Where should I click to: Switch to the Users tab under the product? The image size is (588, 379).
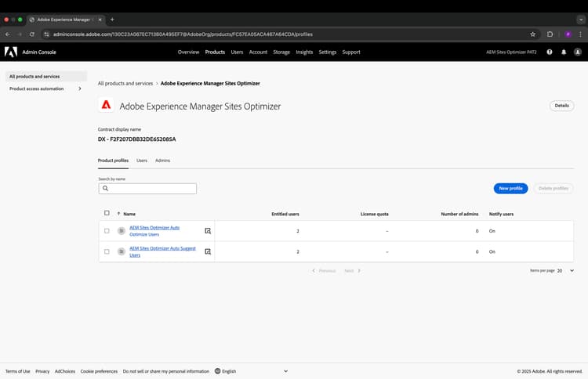click(142, 161)
